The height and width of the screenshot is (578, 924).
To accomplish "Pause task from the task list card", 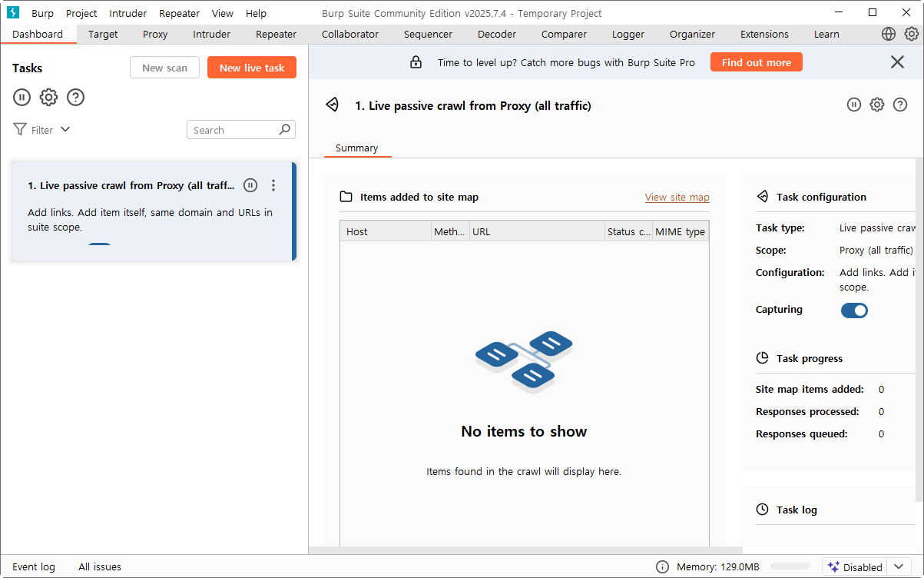I will [x=250, y=185].
